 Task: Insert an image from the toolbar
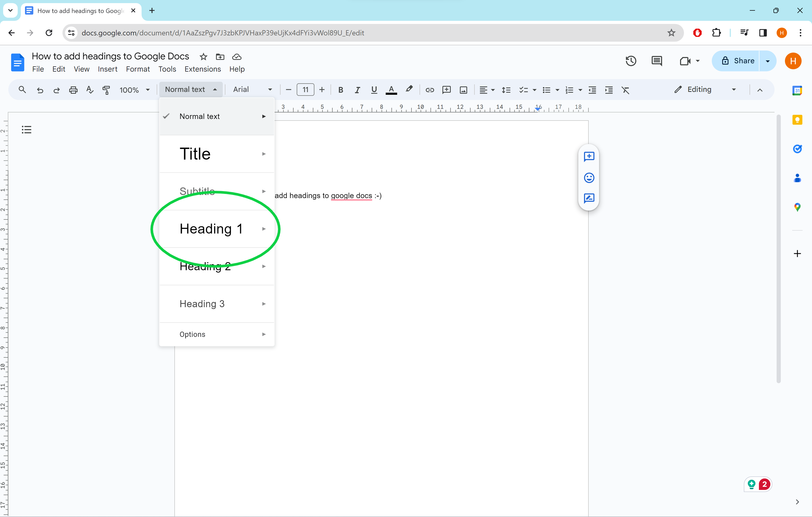coord(463,90)
